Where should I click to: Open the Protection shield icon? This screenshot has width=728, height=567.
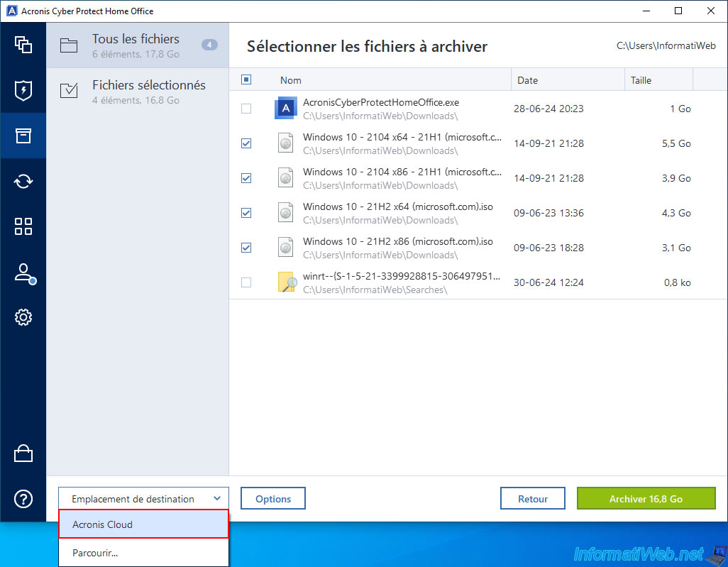(23, 91)
